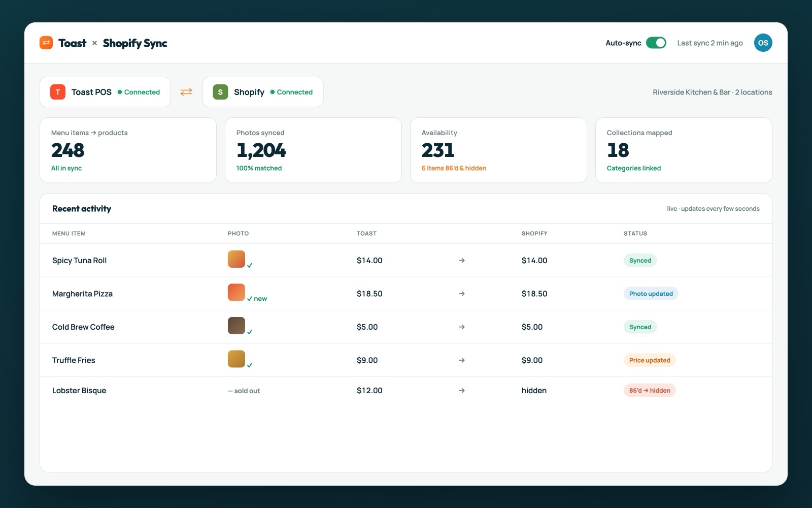812x508 pixels.
Task: Click the arrow in the Truffle Fries row
Action: point(461,360)
